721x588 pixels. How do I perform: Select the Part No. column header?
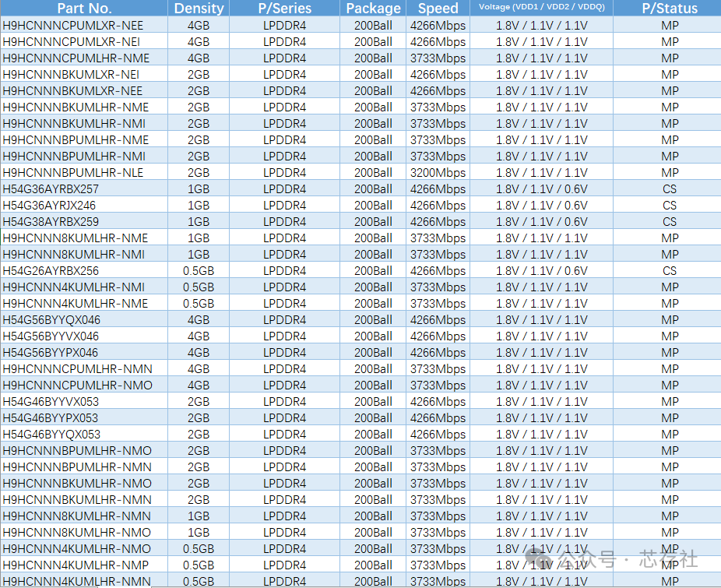[x=84, y=8]
